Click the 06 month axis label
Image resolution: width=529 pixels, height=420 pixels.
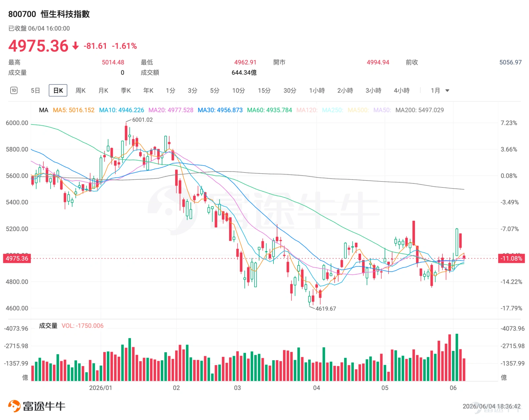(453, 388)
